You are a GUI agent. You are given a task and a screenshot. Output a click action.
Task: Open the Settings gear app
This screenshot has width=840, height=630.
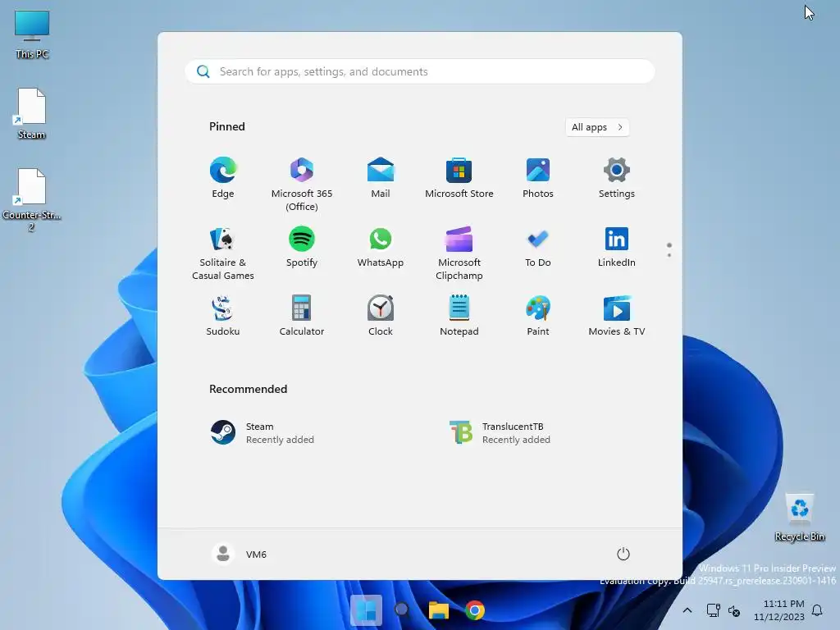point(617,178)
